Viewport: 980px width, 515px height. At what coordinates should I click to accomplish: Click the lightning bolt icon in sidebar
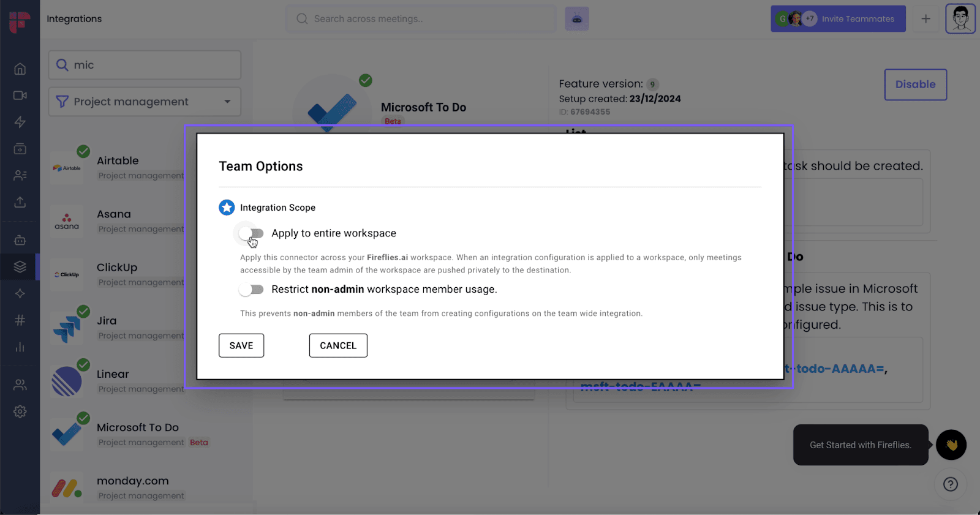20,122
